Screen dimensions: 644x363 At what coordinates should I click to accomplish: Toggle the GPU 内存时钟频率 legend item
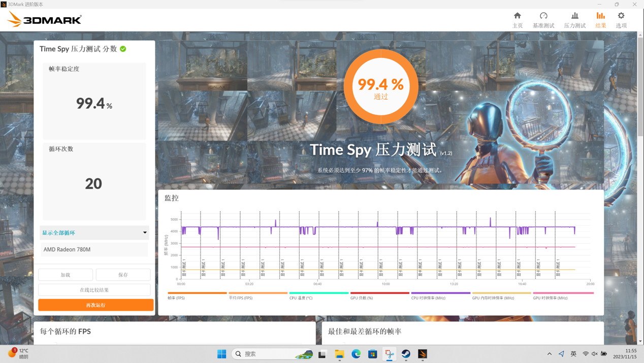coord(502,295)
